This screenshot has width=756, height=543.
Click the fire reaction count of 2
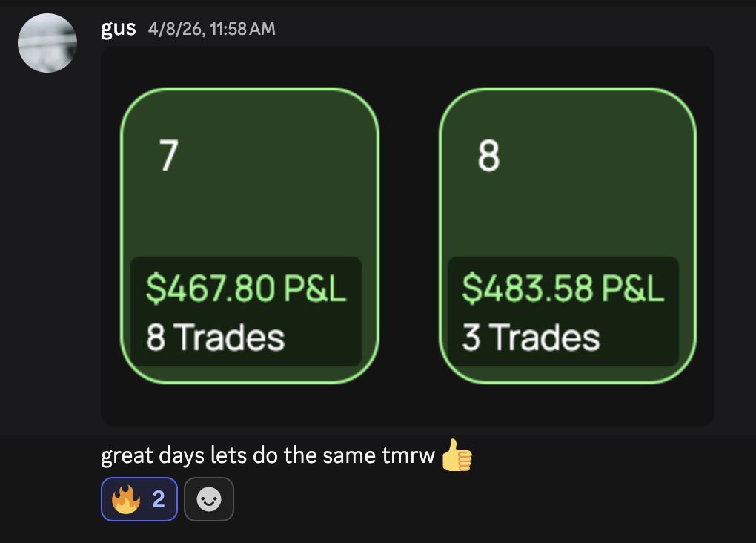coord(159,499)
